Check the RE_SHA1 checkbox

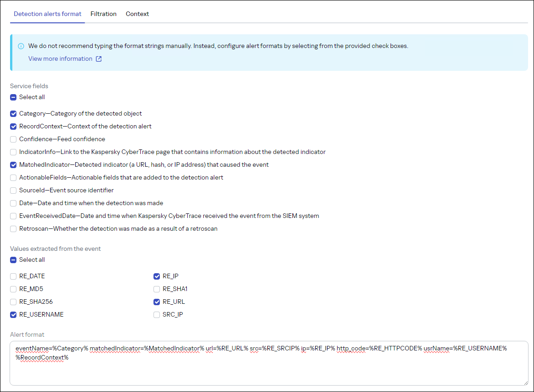[157, 289]
